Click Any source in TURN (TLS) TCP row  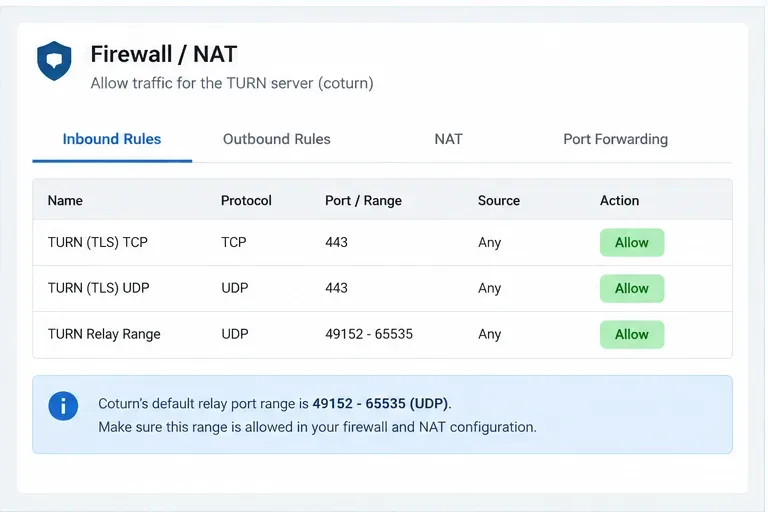(x=489, y=243)
